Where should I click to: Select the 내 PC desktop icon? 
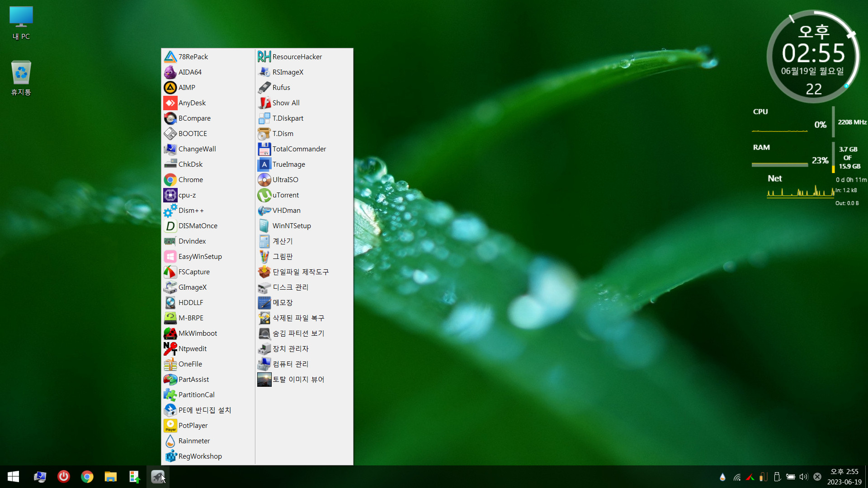21,23
